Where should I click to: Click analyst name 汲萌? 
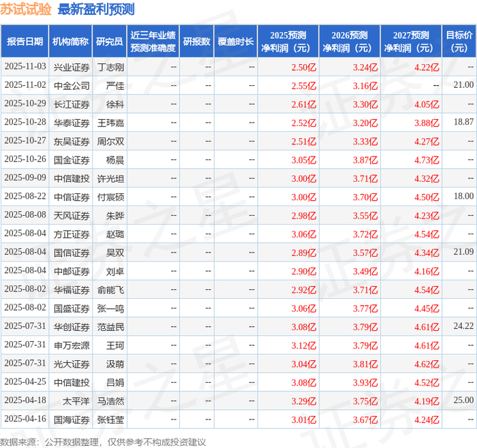point(115,364)
